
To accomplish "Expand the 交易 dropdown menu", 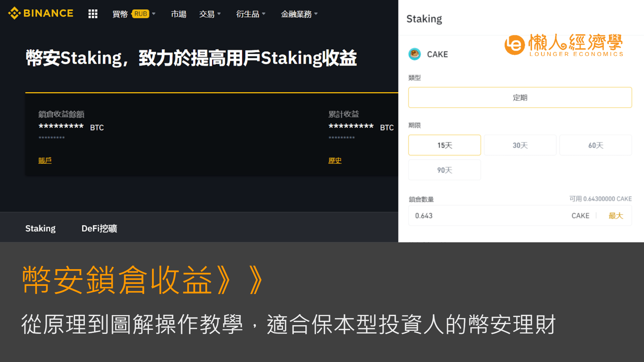I will pos(210,14).
